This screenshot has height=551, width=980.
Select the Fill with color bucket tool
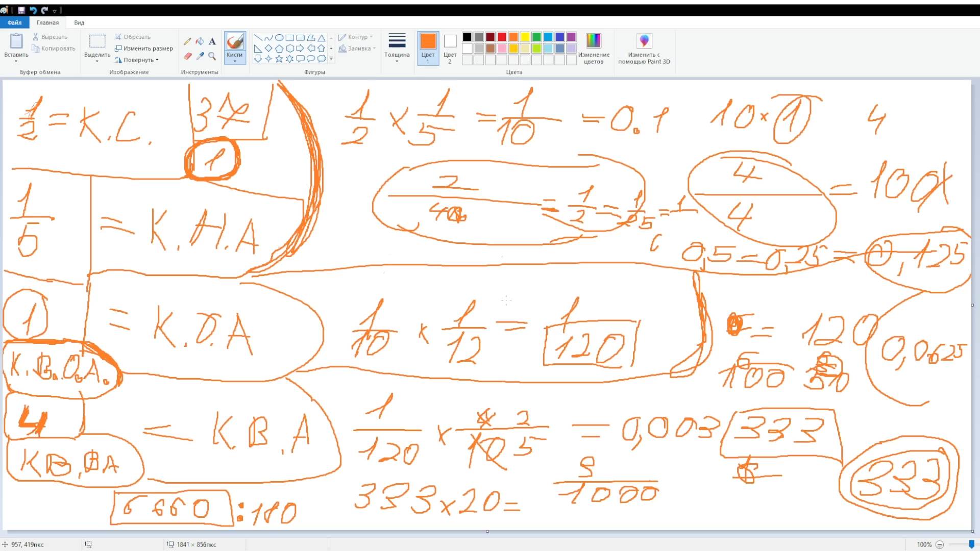(x=200, y=41)
